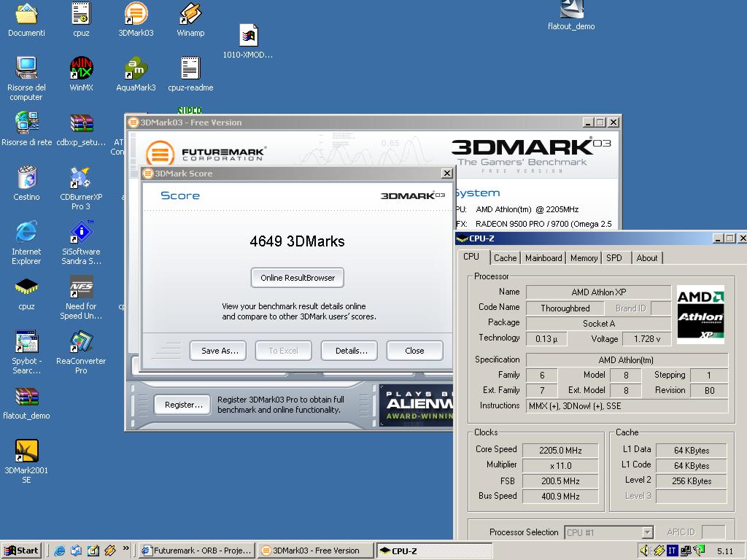This screenshot has height=560, width=747.
Task: Click the CPU-Z taskbar button
Action: [x=434, y=551]
